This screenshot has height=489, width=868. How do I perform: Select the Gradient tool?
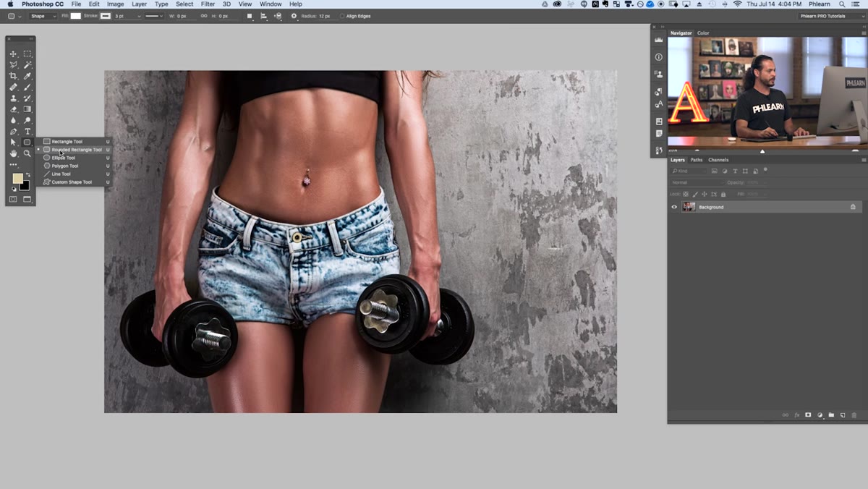(27, 109)
